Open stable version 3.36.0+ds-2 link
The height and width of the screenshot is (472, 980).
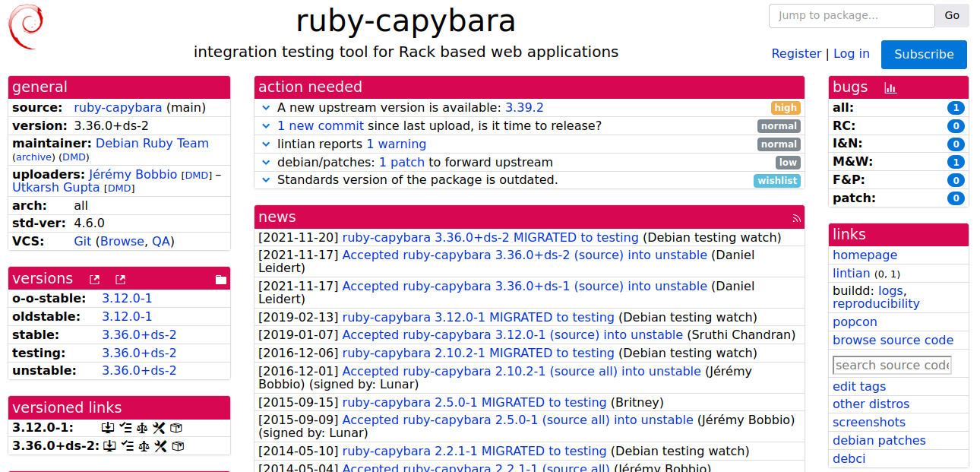[139, 335]
